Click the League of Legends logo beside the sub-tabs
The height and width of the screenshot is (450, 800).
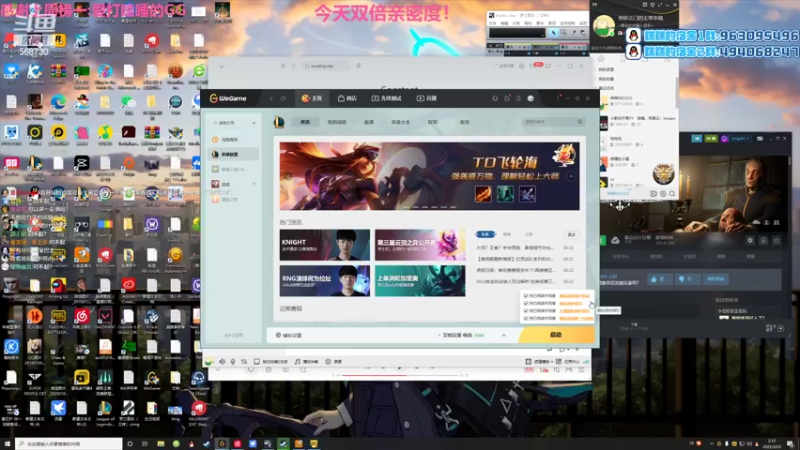coord(279,122)
